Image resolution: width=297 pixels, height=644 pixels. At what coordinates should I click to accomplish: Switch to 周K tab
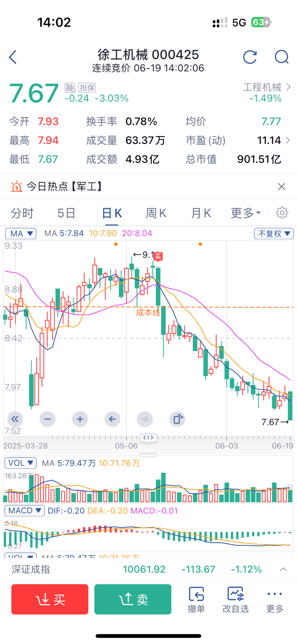156,213
